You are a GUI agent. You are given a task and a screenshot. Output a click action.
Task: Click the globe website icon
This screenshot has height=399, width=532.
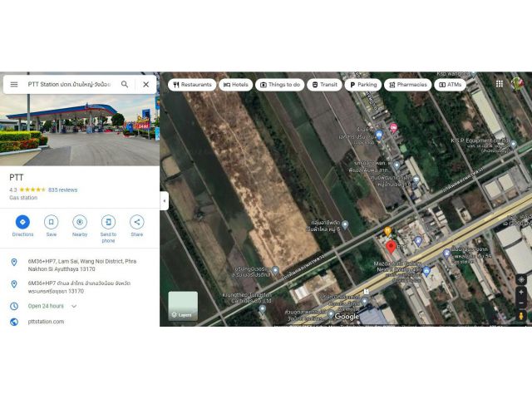tap(14, 322)
